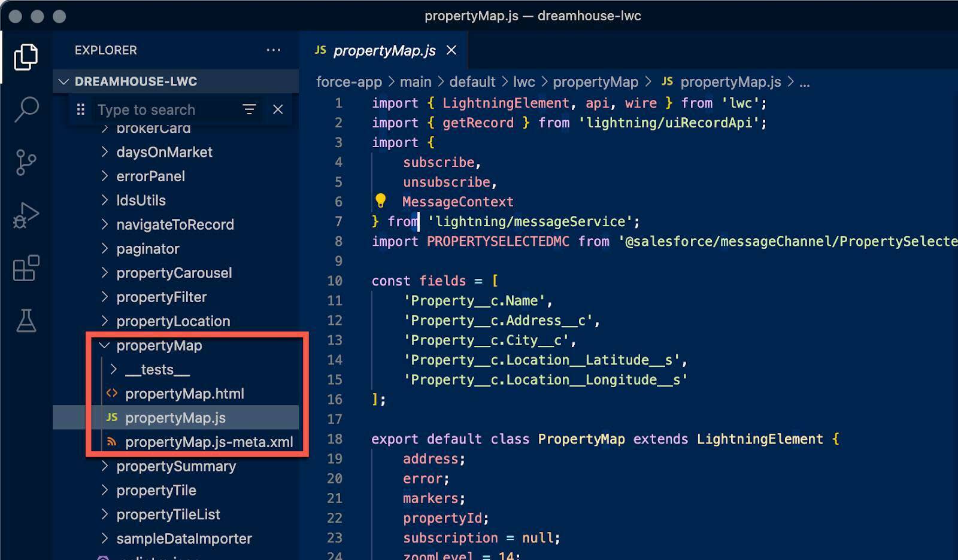This screenshot has width=958, height=560.
Task: Open the Run and Debug view icon
Action: pyautogui.click(x=26, y=215)
